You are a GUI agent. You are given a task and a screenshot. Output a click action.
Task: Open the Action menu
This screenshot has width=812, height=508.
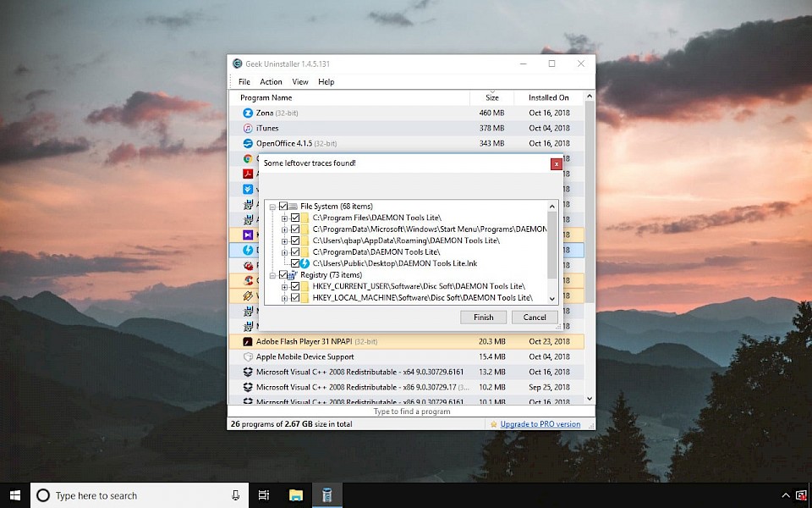click(271, 82)
